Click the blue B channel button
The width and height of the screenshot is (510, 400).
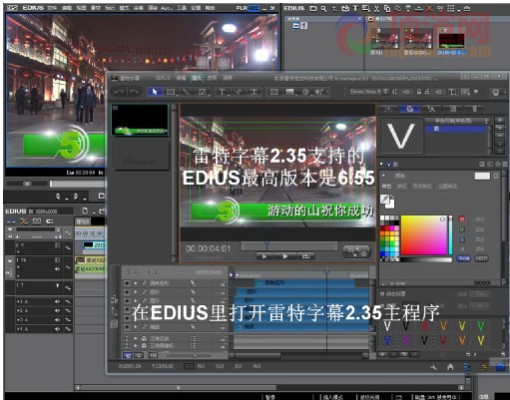[462, 239]
